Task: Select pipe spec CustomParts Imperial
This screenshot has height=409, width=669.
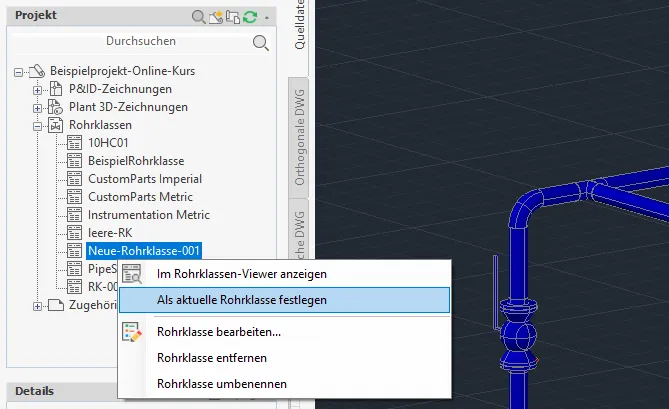Action: pyautogui.click(x=145, y=179)
